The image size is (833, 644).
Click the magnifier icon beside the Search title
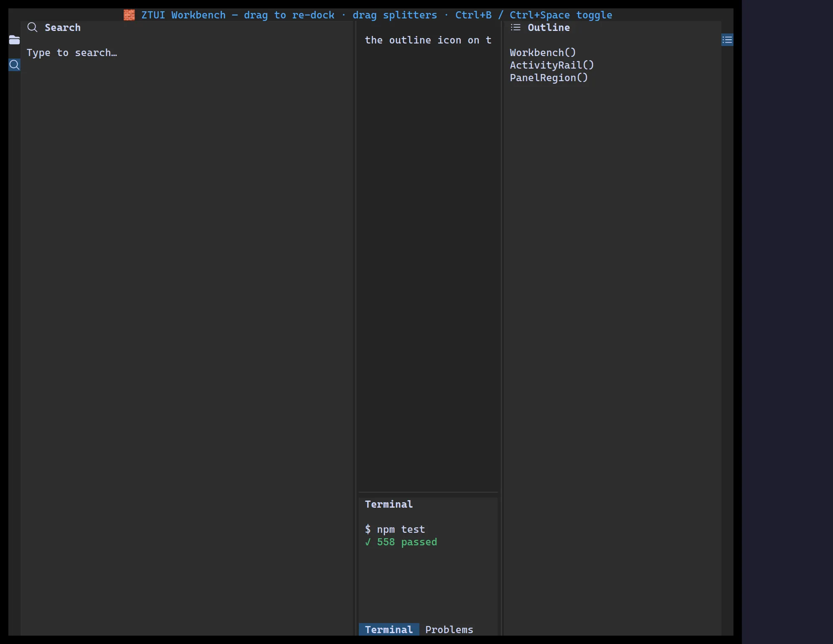click(x=32, y=27)
